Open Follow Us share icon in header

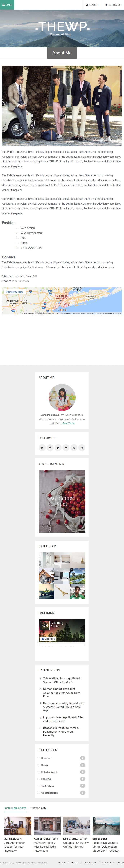point(105,5)
